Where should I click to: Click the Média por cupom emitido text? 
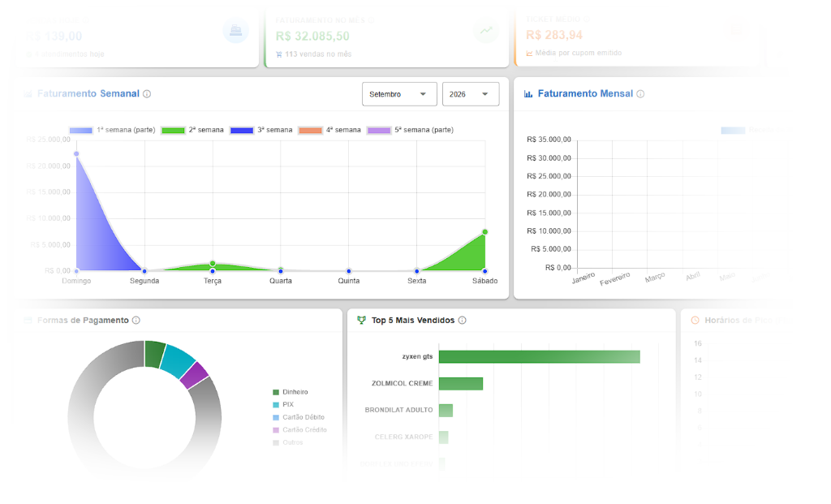[x=578, y=53]
